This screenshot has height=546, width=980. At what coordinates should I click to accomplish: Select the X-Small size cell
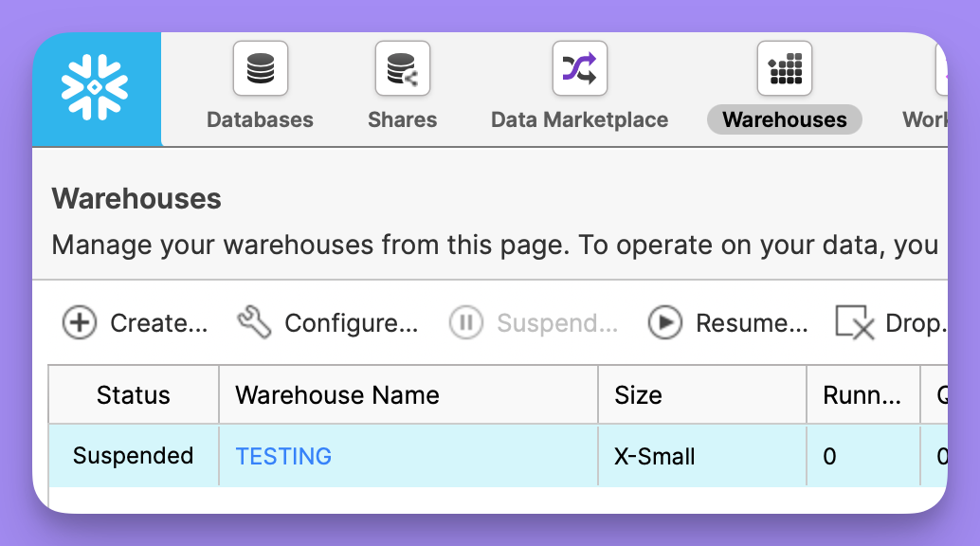pyautogui.click(x=702, y=456)
